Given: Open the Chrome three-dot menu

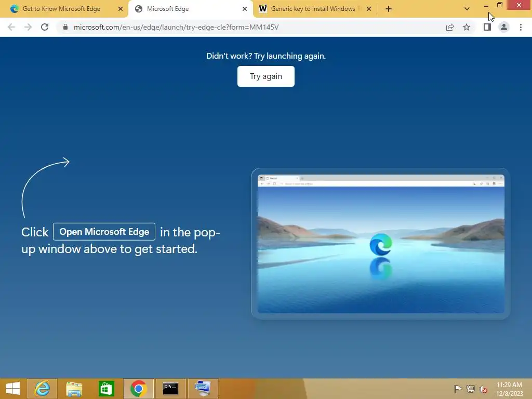Looking at the screenshot, I should coord(521,27).
